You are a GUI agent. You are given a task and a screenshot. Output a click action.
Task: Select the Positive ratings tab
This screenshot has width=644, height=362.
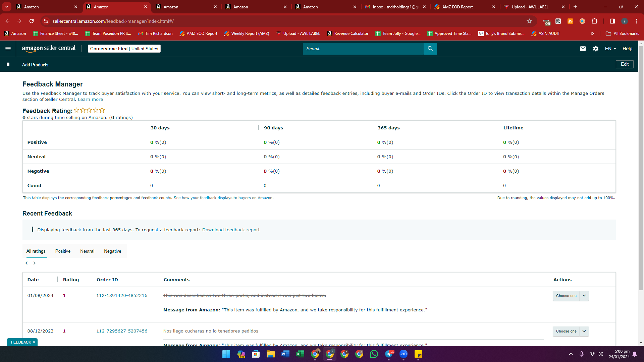pyautogui.click(x=63, y=251)
